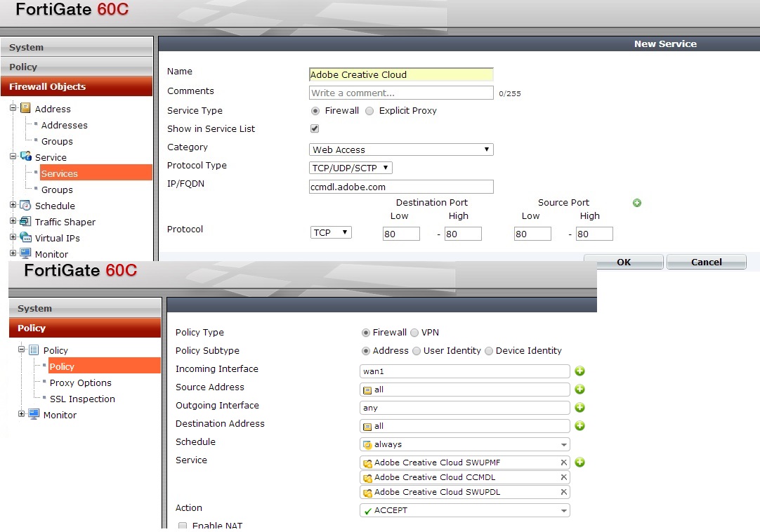The width and height of the screenshot is (760, 532).
Task: Uncheck Show in Service List checkbox
Action: [315, 128]
